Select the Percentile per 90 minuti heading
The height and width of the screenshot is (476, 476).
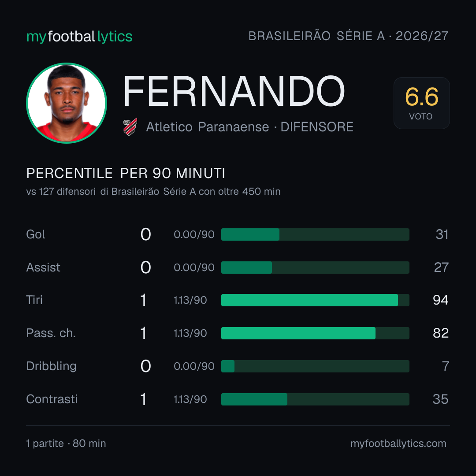tap(126, 173)
